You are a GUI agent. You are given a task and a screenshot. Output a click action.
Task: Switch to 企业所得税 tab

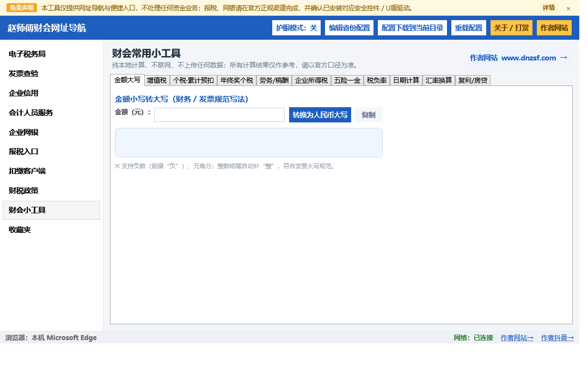click(311, 80)
